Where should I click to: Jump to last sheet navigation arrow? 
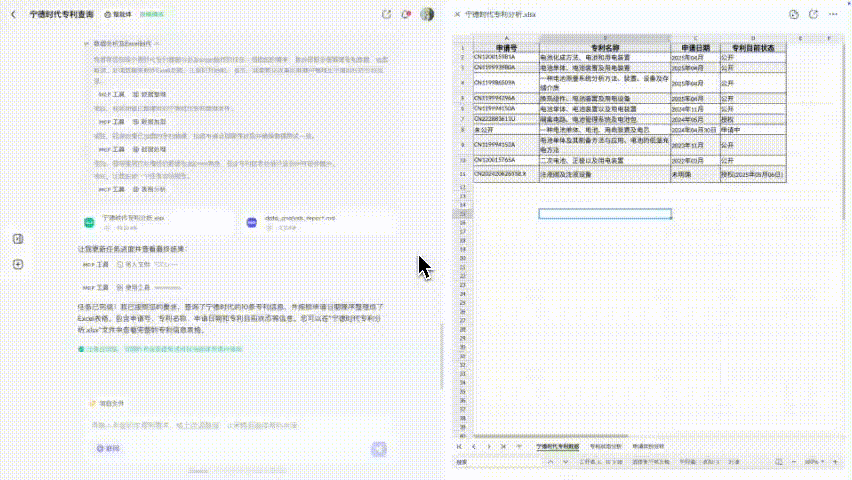pos(503,446)
